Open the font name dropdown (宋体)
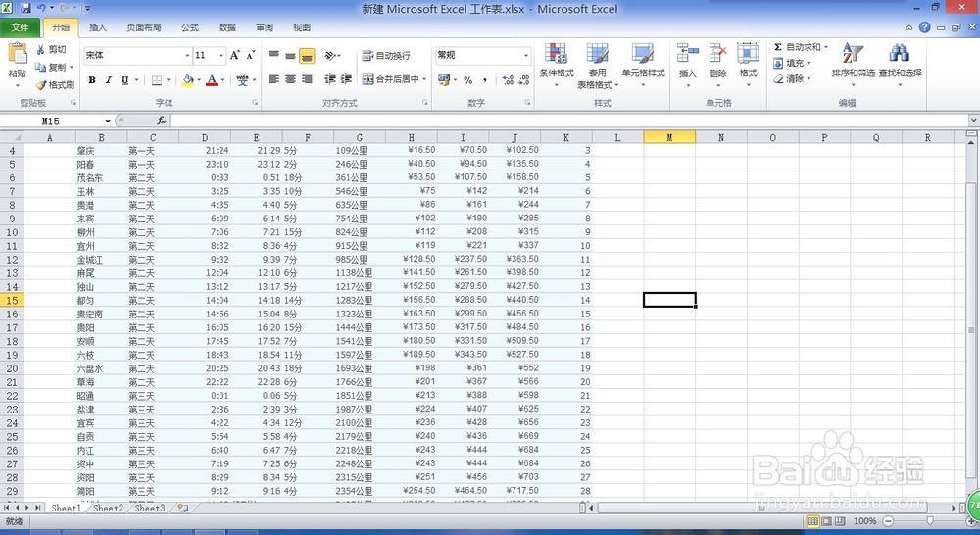 tap(187, 56)
